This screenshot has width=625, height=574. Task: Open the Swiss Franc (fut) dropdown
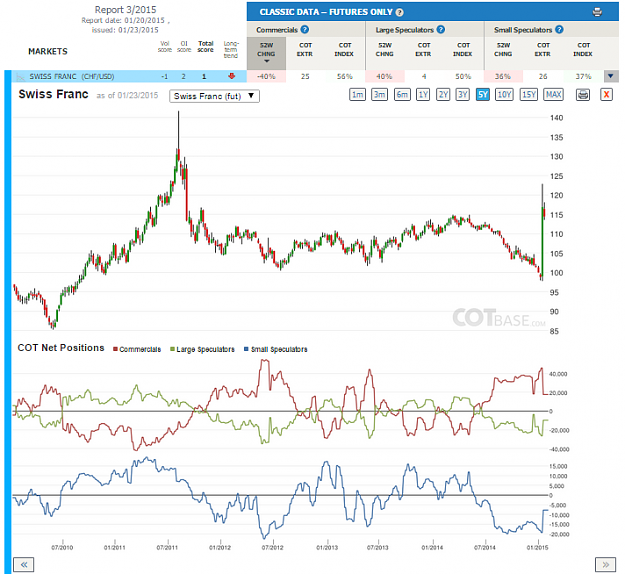point(214,96)
